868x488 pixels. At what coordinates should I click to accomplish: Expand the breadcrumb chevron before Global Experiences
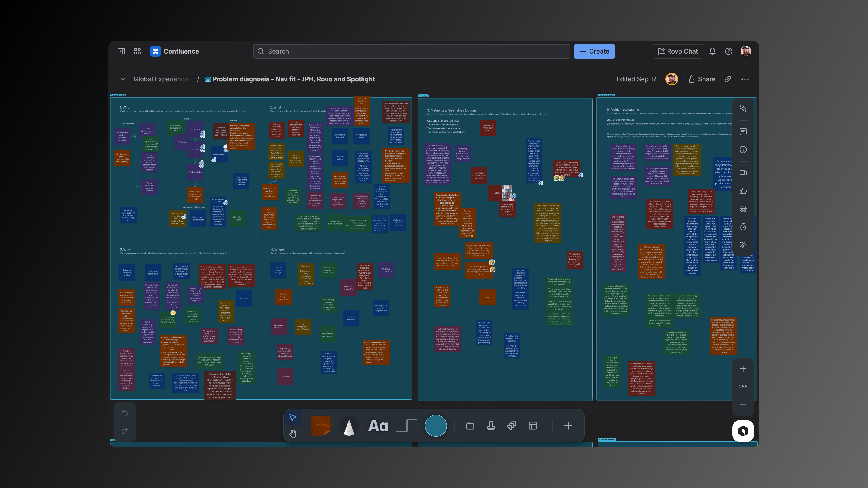pyautogui.click(x=123, y=79)
